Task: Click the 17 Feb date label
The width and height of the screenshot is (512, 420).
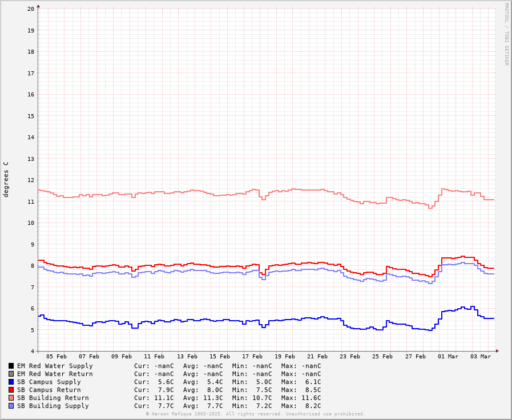Action: 252,357
